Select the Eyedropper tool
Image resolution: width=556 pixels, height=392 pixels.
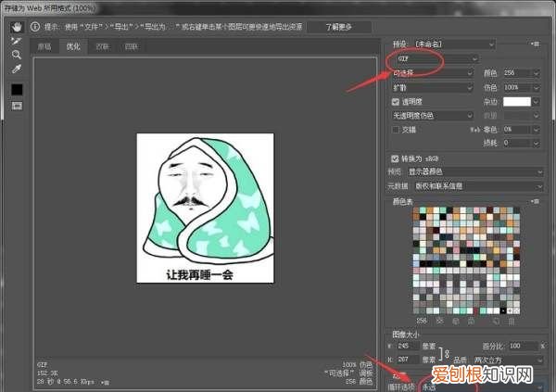17,69
